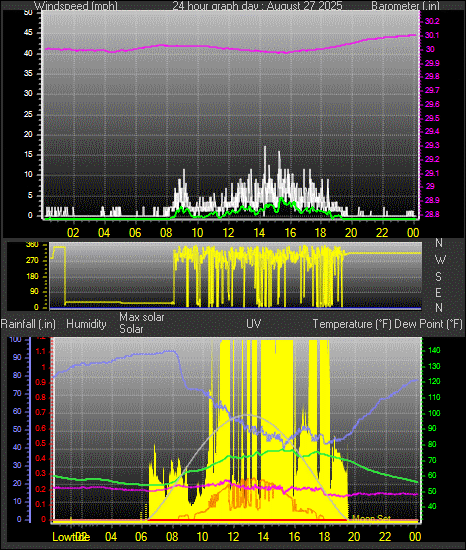
Task: Click the Solar legend label
Action: (x=131, y=329)
